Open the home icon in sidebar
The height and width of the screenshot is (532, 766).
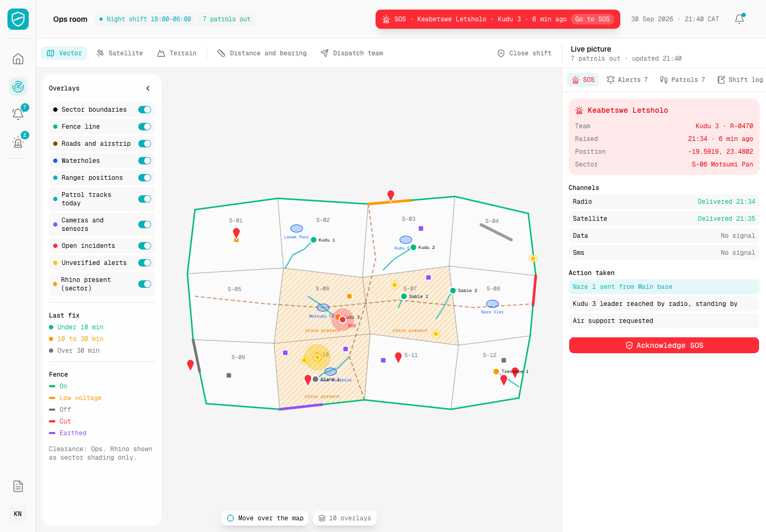pyautogui.click(x=18, y=59)
